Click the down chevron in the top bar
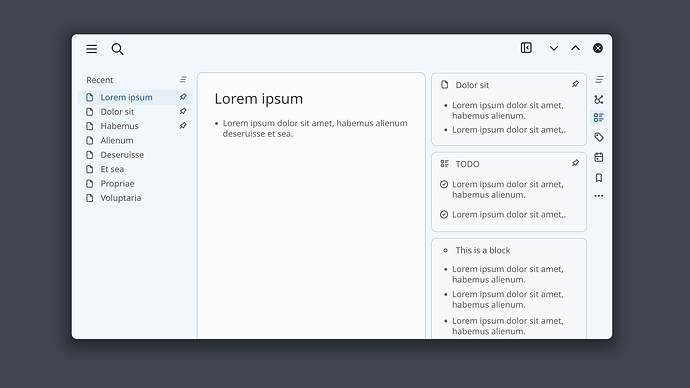This screenshot has height=388, width=690. pyautogui.click(x=554, y=48)
